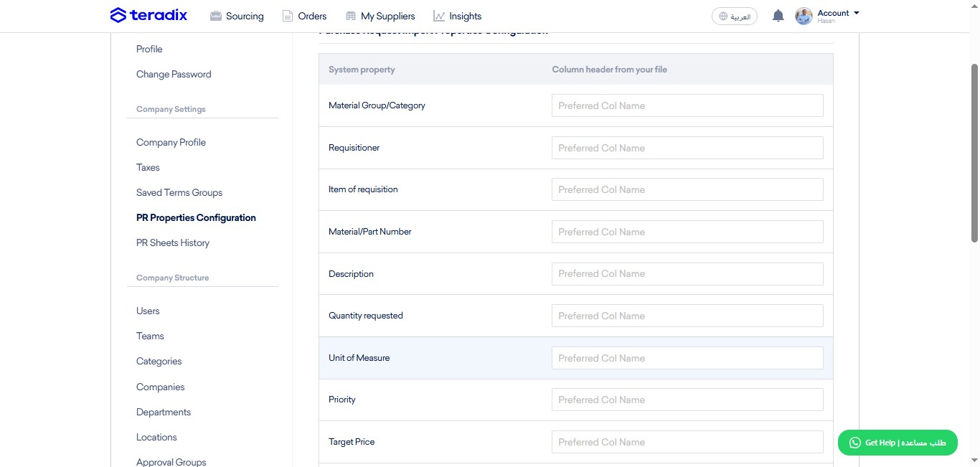Click the WhatsApp Get Help button
The image size is (980, 467).
coord(897,443)
